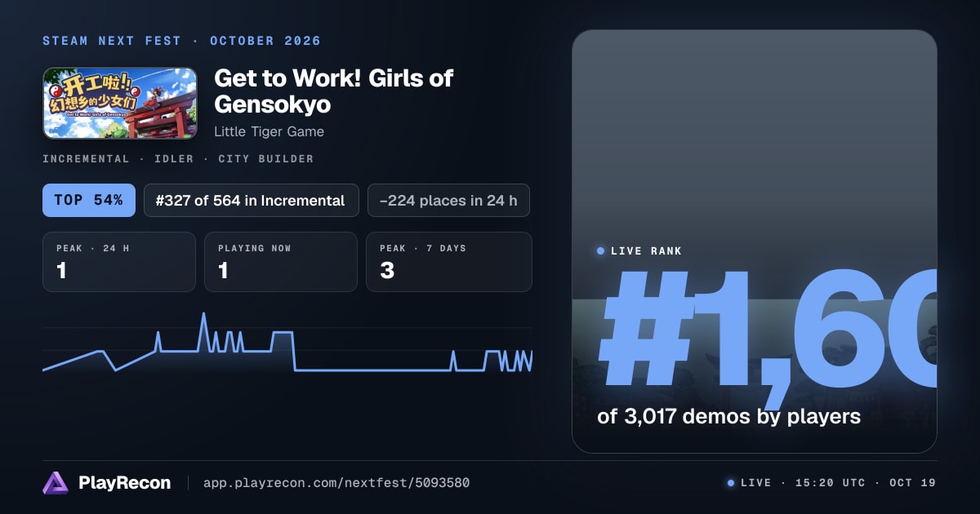Click the PlayRecon triangle logo icon
The height and width of the screenshot is (514, 980).
[x=56, y=483]
